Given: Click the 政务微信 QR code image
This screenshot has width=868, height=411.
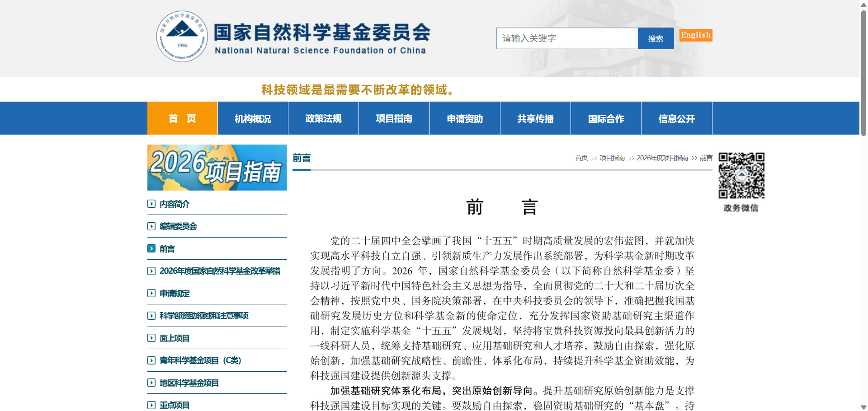Looking at the screenshot, I should [x=741, y=176].
